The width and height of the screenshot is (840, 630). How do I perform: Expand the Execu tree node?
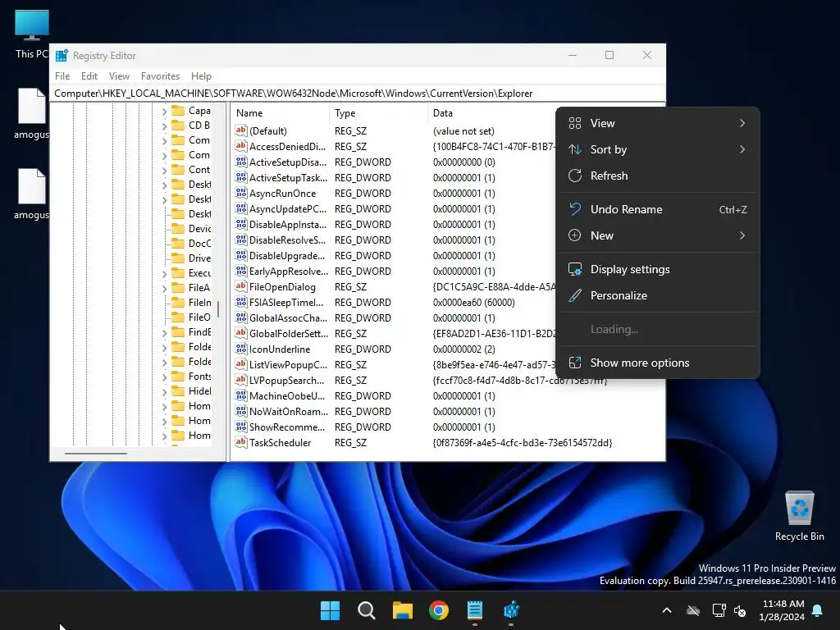164,274
